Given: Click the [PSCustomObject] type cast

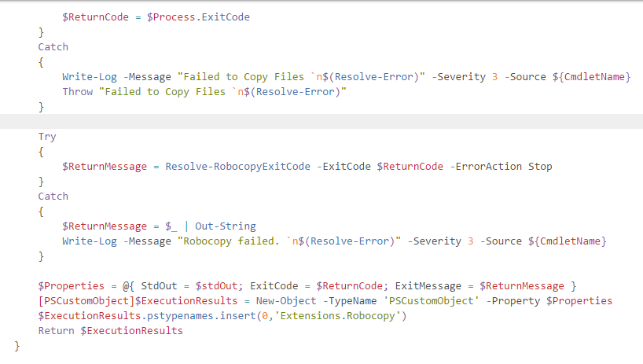Looking at the screenshot, I should [86, 301].
